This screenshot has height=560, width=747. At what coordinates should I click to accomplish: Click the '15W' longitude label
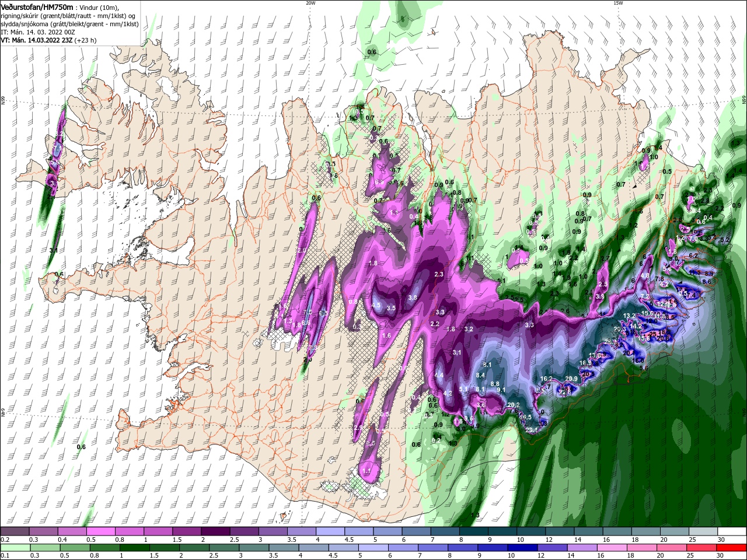pyautogui.click(x=618, y=2)
